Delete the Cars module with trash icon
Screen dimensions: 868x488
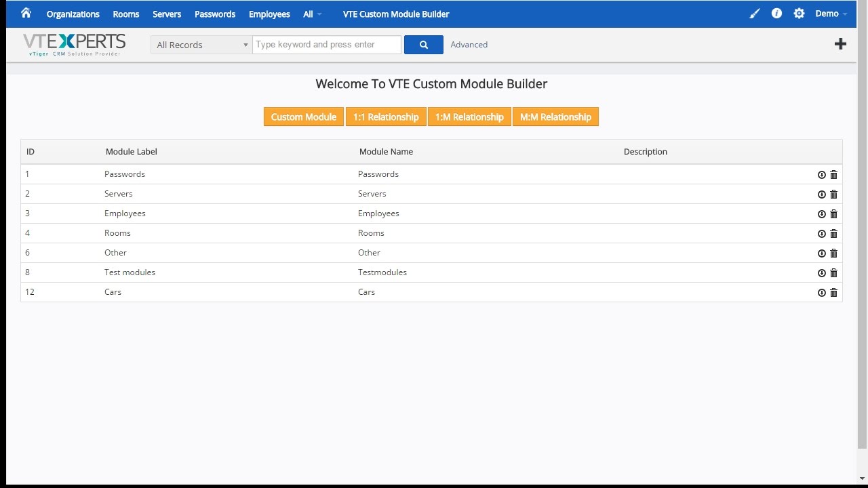point(834,293)
